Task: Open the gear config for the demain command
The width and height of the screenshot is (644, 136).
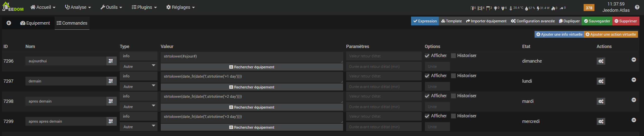Action: (x=601, y=81)
